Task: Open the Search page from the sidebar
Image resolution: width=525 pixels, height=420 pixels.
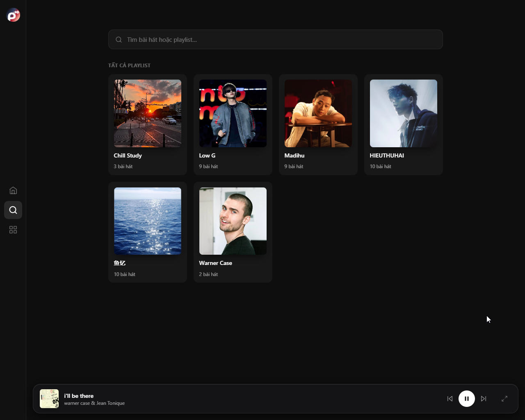Action: (x=13, y=210)
